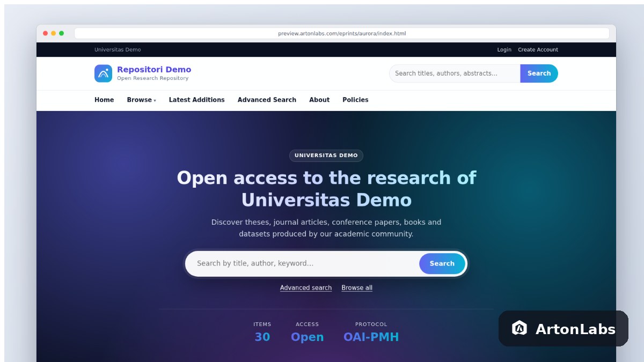Click the hero Search button
The height and width of the screenshot is (362, 644).
pos(442,263)
